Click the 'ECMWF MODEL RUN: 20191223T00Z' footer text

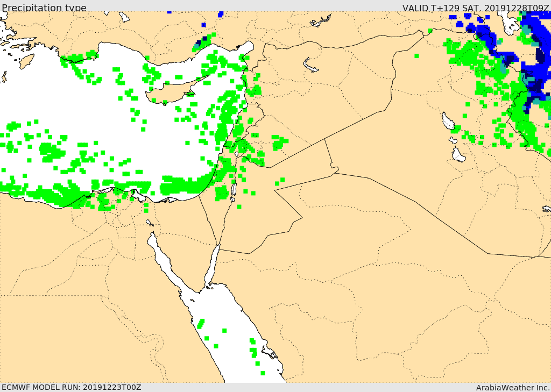click(72, 387)
